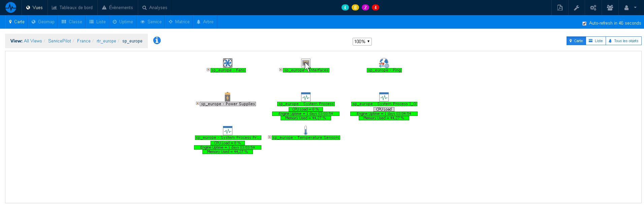The height and width of the screenshot is (213, 644).
Task: Open the Tableaux de bord menu
Action: pyautogui.click(x=72, y=7)
